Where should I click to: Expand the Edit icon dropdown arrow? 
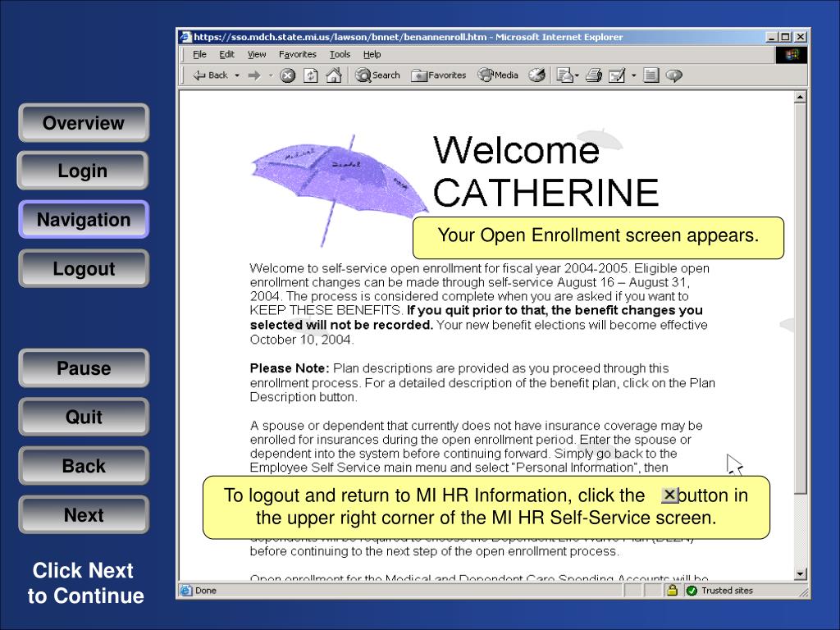click(x=633, y=75)
